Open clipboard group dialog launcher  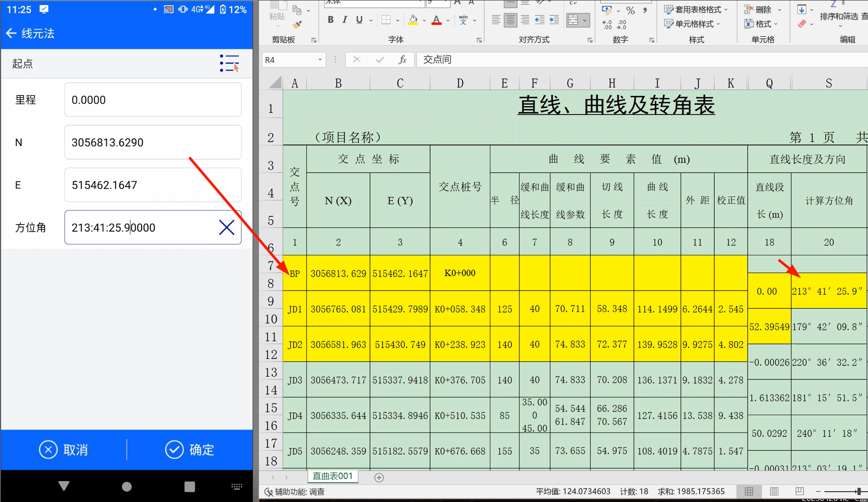[x=314, y=40]
